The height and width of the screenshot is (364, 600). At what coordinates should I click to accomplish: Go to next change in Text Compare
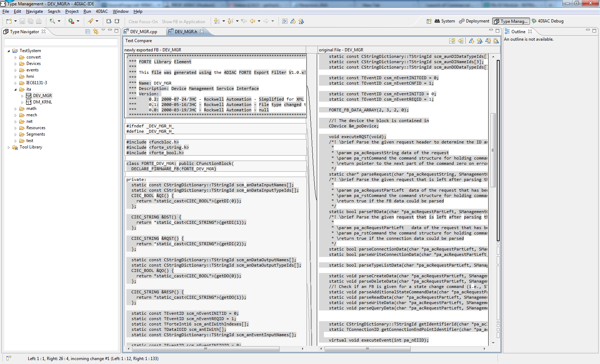coord(488,41)
